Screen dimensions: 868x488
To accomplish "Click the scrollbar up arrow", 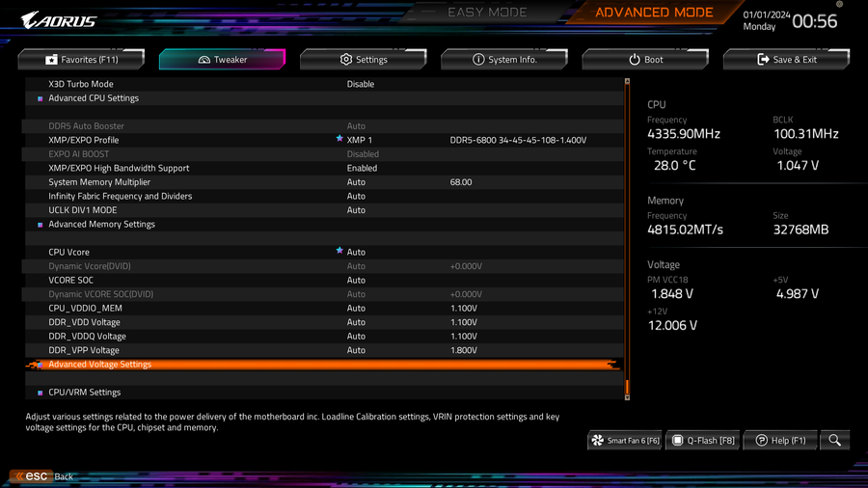I will pos(627,81).
